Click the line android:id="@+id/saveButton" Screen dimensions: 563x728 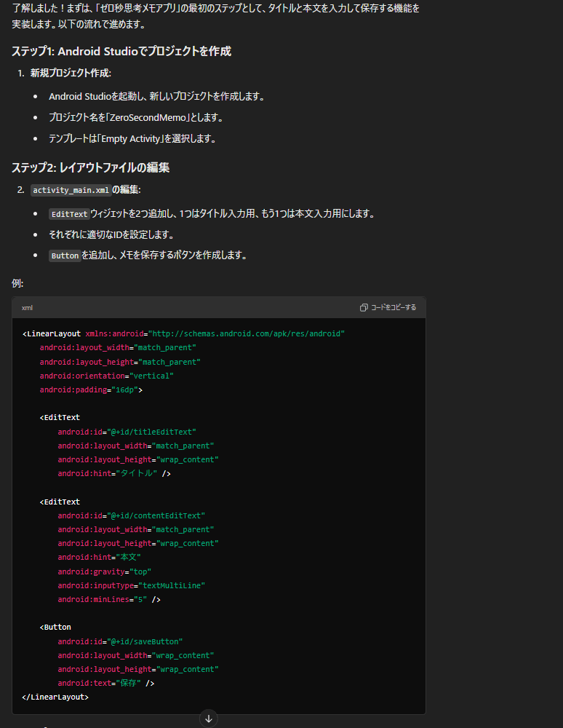point(120,641)
